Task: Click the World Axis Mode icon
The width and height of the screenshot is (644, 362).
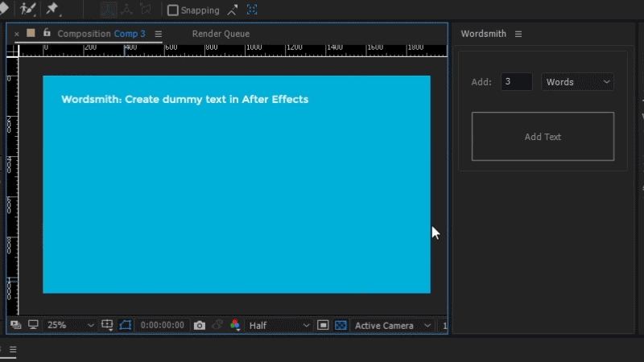Action: tap(126, 10)
